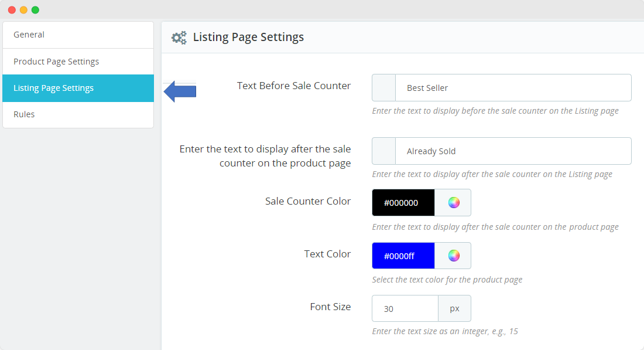Click the px unit addon
Viewport: 644px width, 350px height.
(454, 308)
